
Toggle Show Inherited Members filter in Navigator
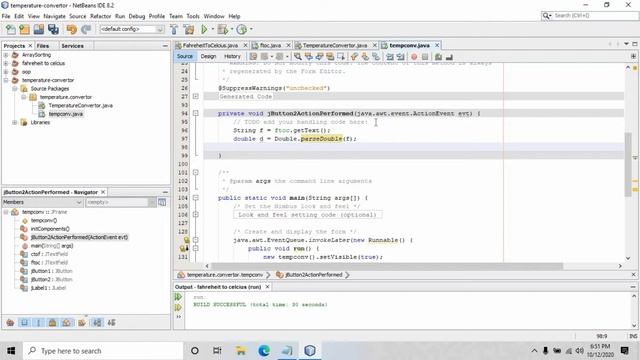(11, 323)
